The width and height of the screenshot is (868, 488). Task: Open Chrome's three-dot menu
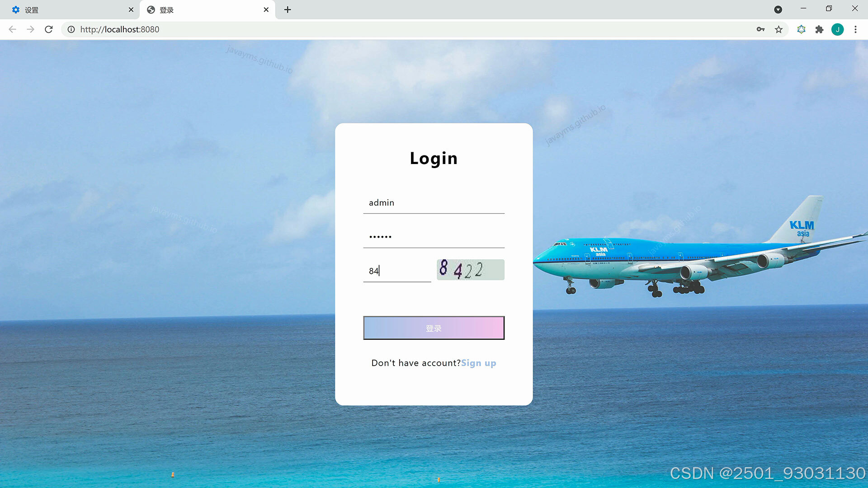pyautogui.click(x=855, y=29)
